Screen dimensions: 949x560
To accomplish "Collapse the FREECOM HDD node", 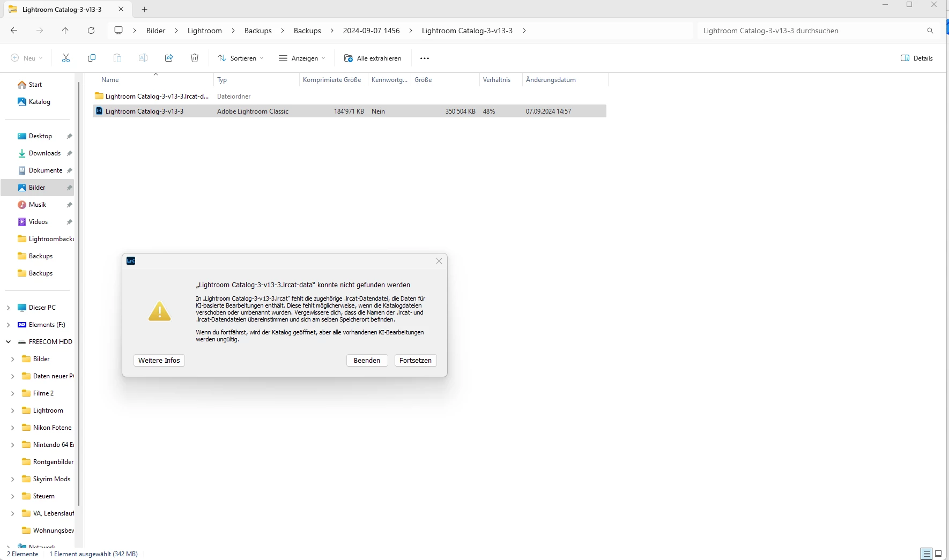I will [x=8, y=342].
